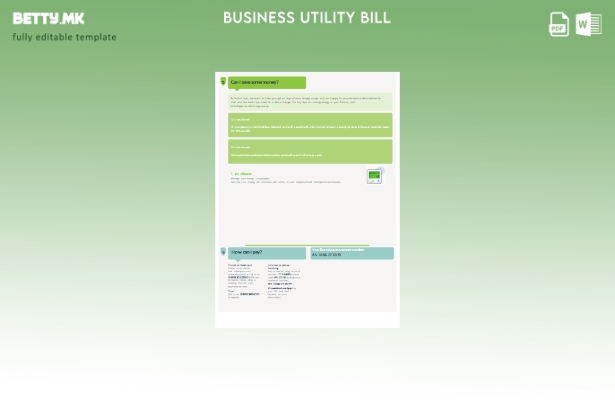This screenshot has width=615, height=400.
Task: Click the 'BUSINESS UTILITY BILL' title
Action: [307, 18]
